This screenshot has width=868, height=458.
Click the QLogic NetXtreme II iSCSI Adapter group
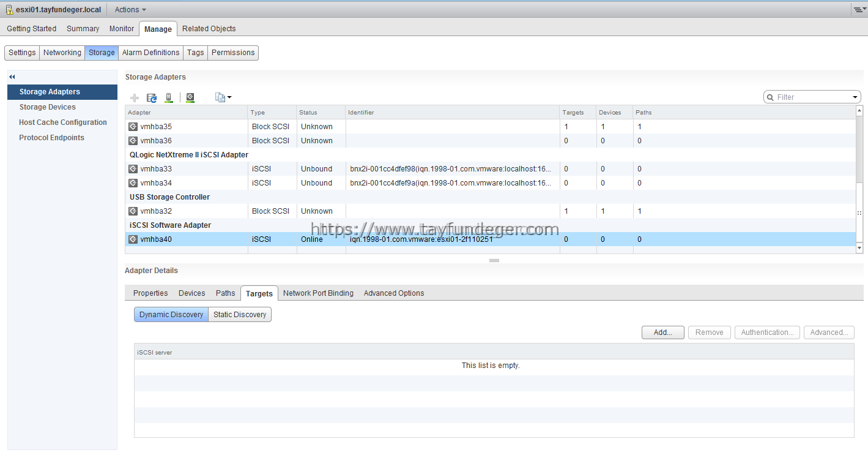(x=189, y=155)
